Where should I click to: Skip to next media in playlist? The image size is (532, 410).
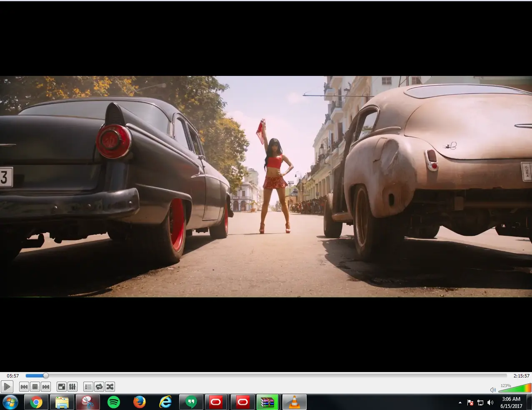[46, 387]
